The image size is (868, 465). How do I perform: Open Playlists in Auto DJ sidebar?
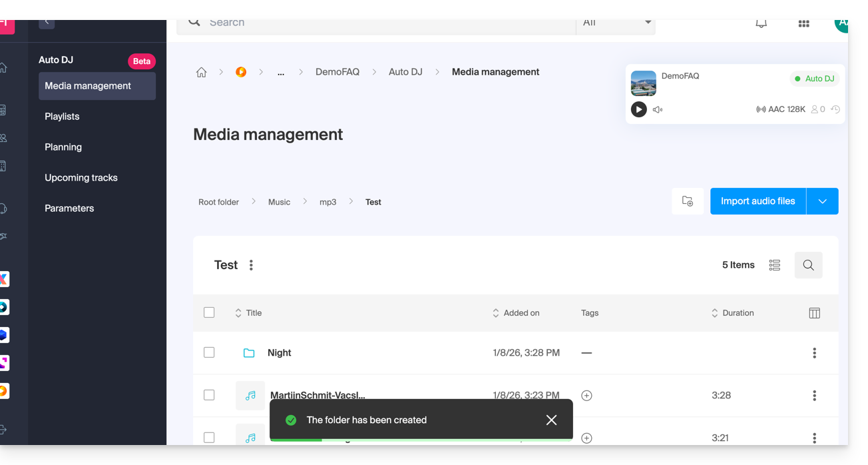62,117
